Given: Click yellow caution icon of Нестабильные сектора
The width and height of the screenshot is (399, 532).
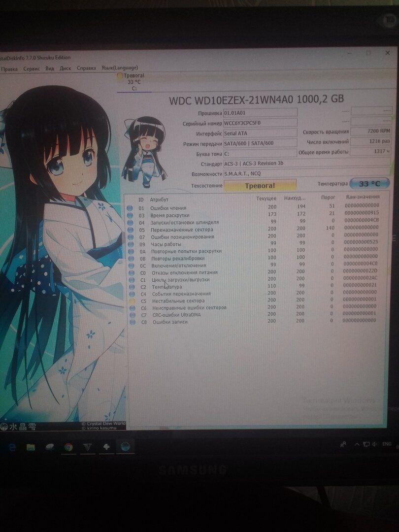Looking at the screenshot, I should [x=133, y=301].
